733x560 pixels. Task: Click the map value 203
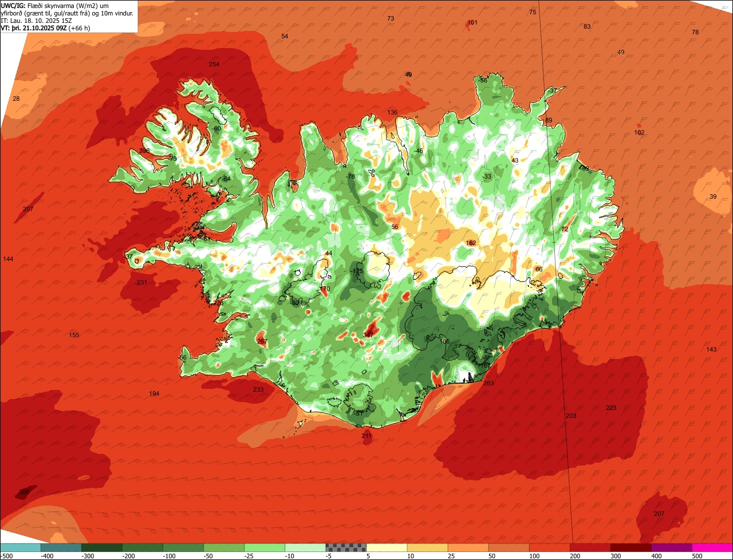[571, 416]
